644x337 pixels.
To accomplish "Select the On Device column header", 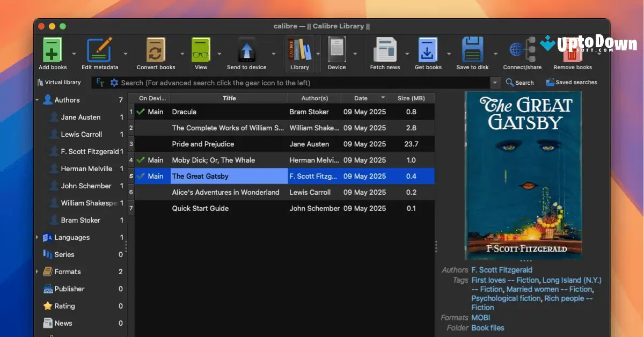I will pos(151,98).
